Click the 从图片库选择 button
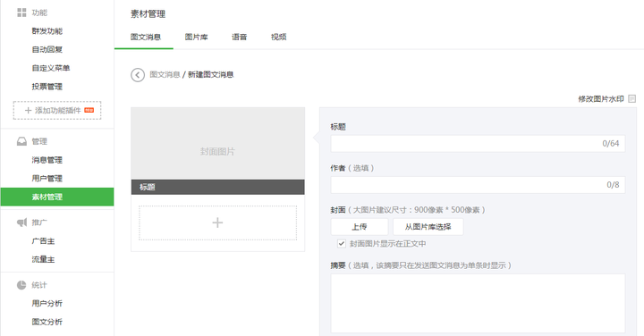Image resolution: width=644 pixels, height=336 pixels. [x=428, y=227]
